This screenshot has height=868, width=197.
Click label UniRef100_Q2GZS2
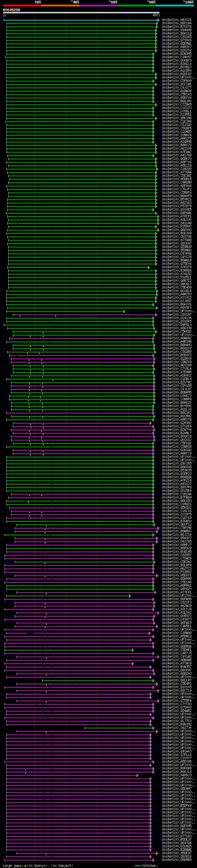176,50
